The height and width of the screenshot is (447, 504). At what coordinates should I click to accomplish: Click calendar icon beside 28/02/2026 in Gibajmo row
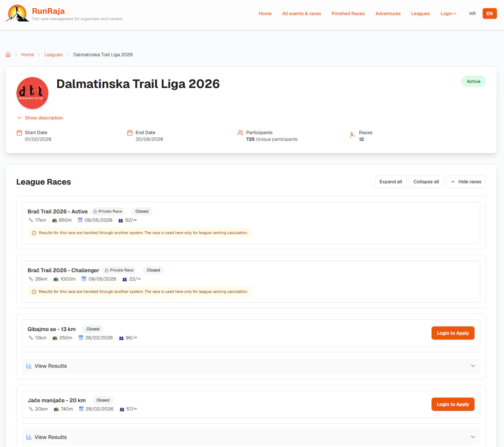pyautogui.click(x=81, y=338)
